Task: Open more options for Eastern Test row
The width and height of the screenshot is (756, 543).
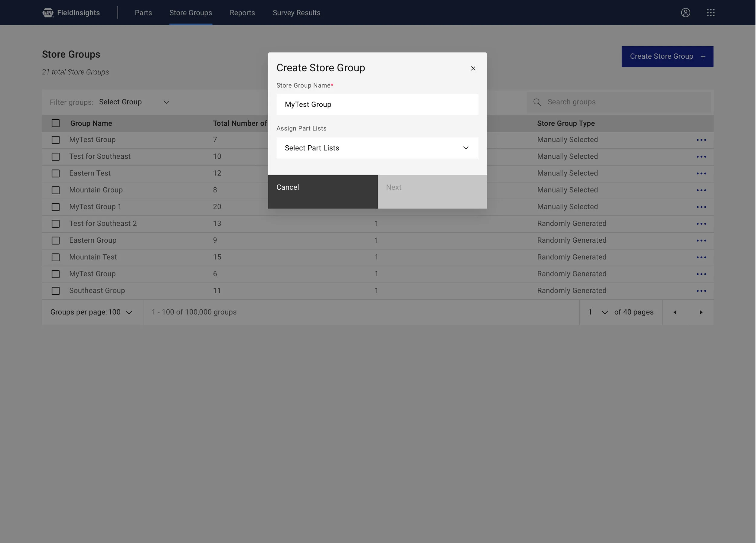Action: tap(701, 173)
